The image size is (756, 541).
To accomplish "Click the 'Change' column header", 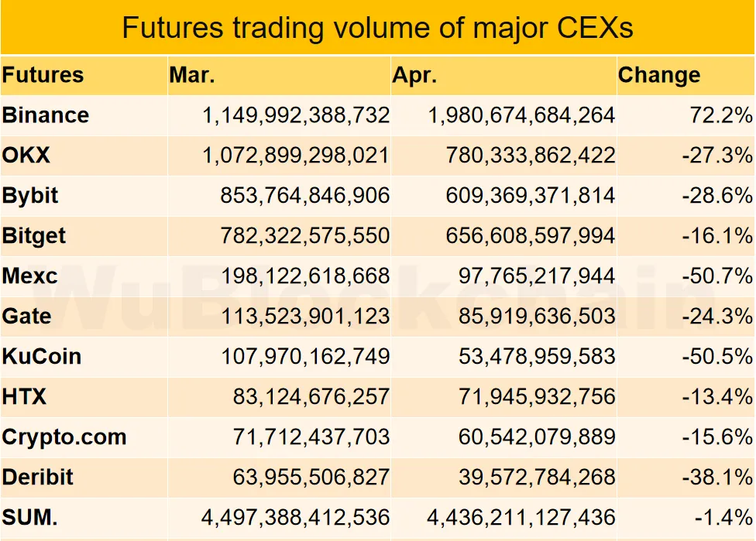I will (x=659, y=75).
